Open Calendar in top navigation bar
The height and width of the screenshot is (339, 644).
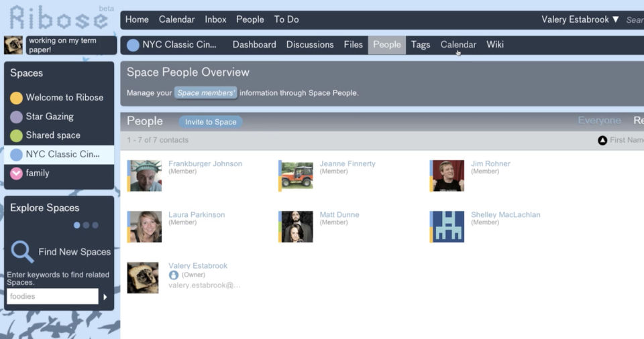(x=176, y=19)
